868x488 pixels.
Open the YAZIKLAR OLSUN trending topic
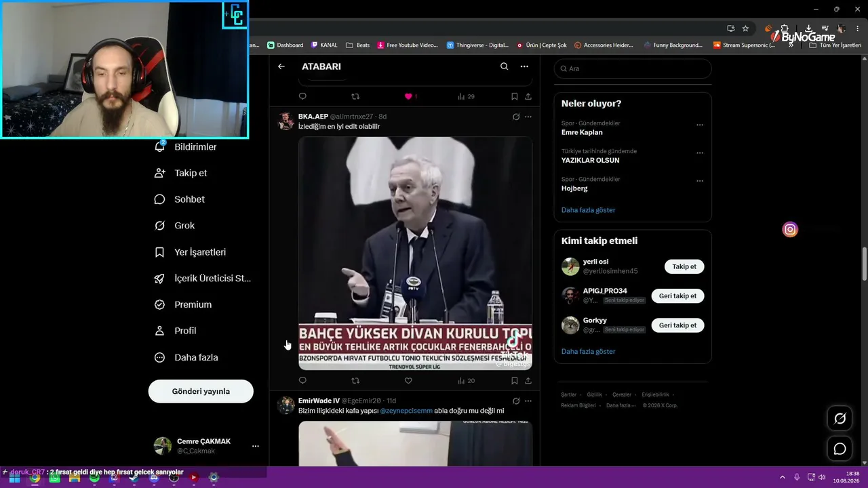(x=590, y=161)
